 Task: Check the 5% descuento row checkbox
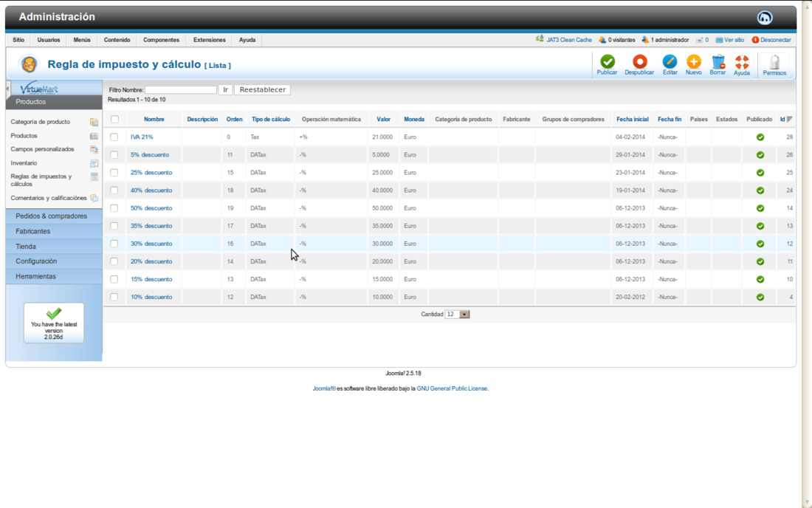coord(114,155)
